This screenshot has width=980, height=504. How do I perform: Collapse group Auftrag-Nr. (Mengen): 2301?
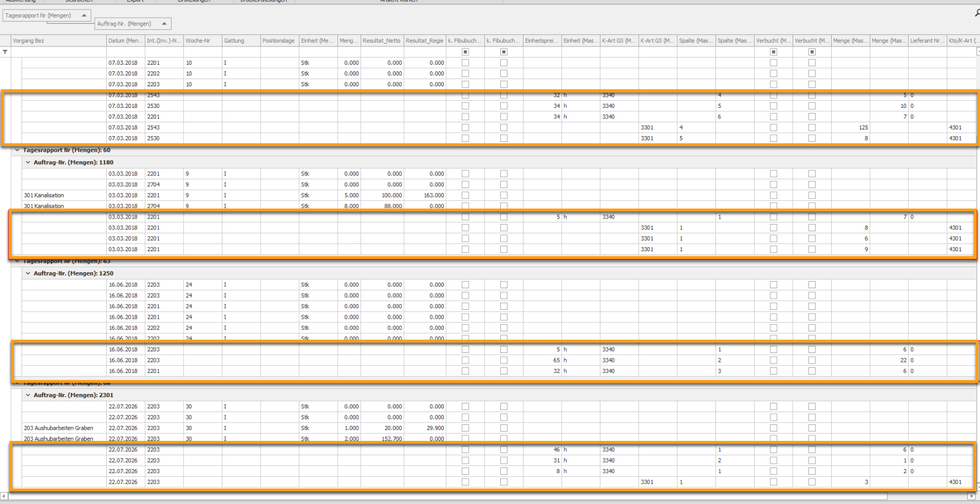coord(28,395)
